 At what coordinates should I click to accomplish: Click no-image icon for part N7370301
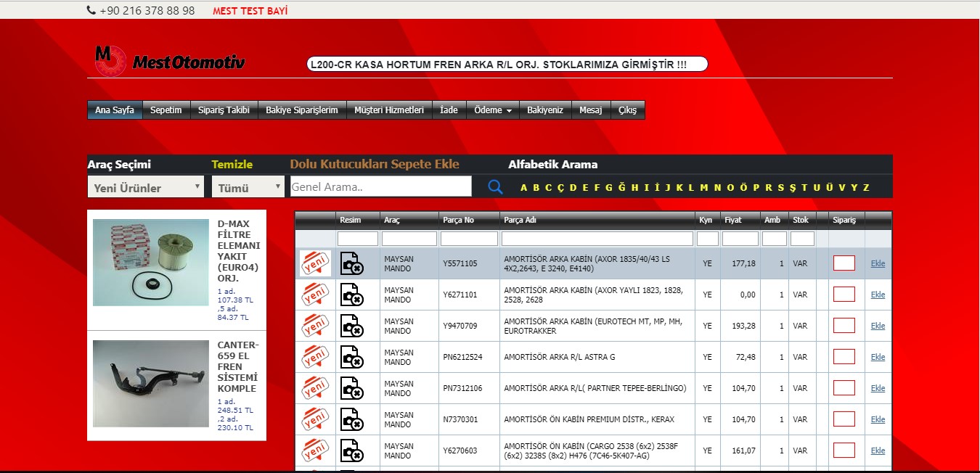pyautogui.click(x=351, y=419)
